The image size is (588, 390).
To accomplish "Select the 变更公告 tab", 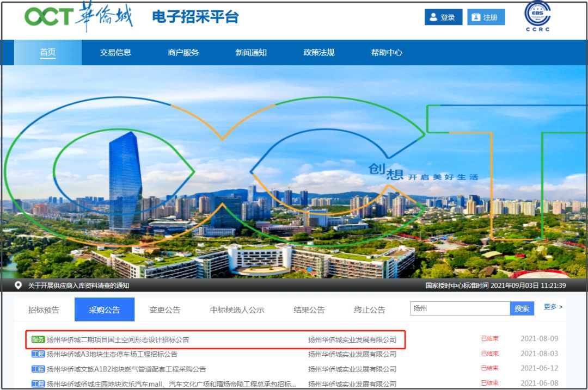I will coord(164,310).
